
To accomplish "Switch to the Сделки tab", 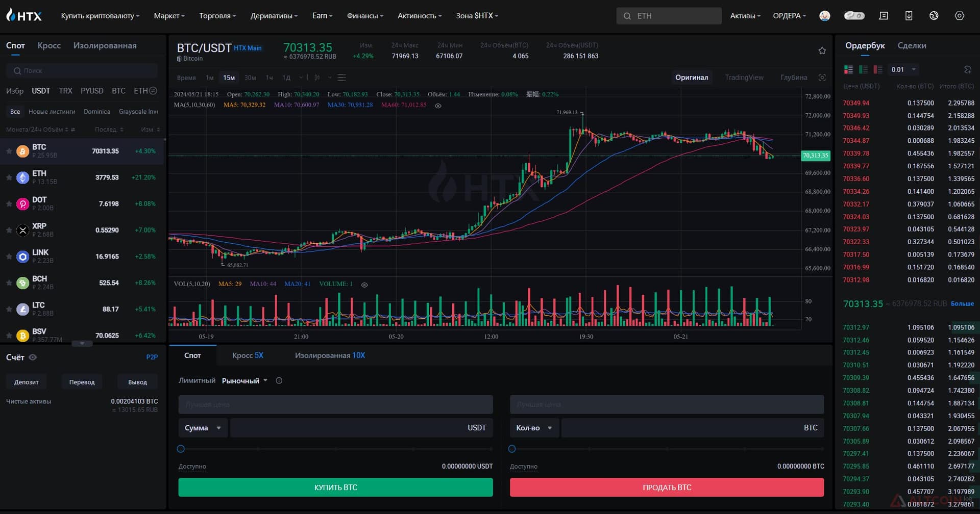I will click(x=912, y=45).
